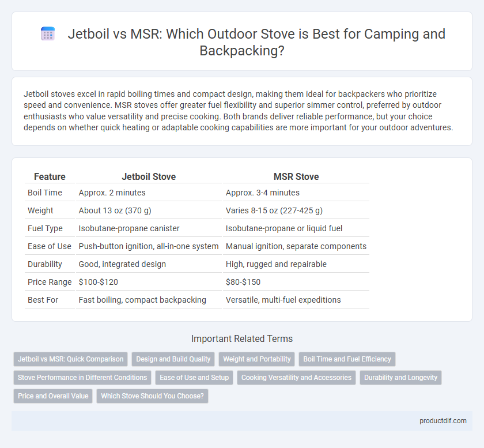Viewport: 484px width, 448px height.
Task: Click the '$80-$150' price cell
Action: click(x=296, y=282)
